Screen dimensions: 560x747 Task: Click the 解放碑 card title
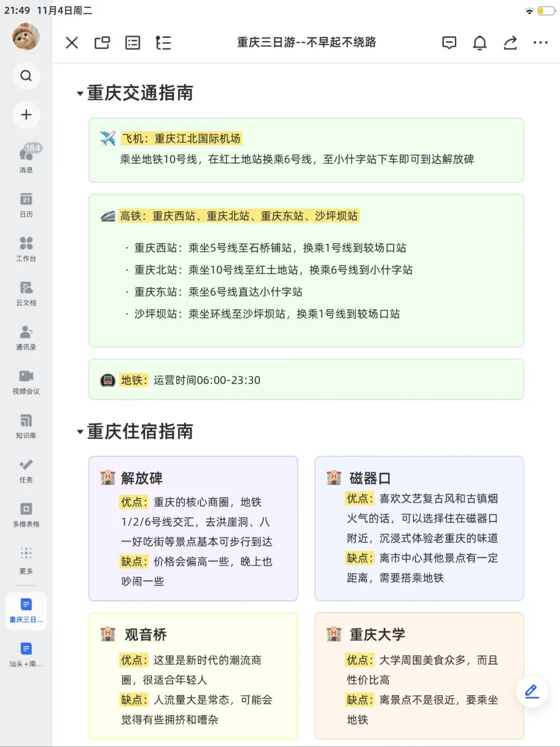point(142,478)
